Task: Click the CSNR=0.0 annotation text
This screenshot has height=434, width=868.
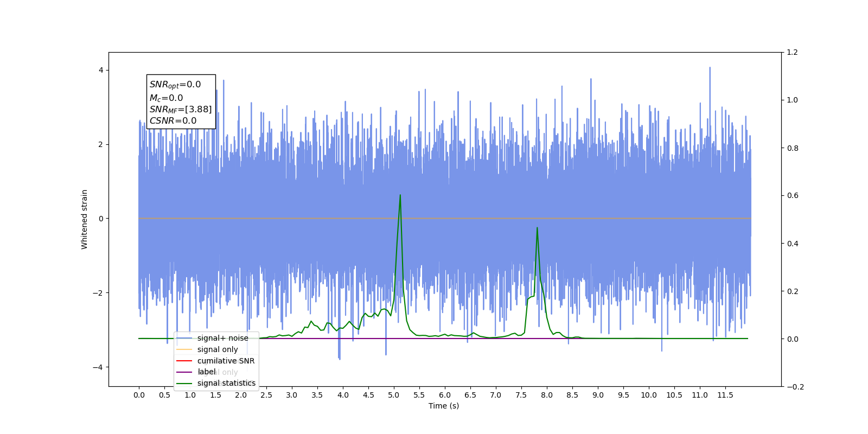Action: coord(173,121)
